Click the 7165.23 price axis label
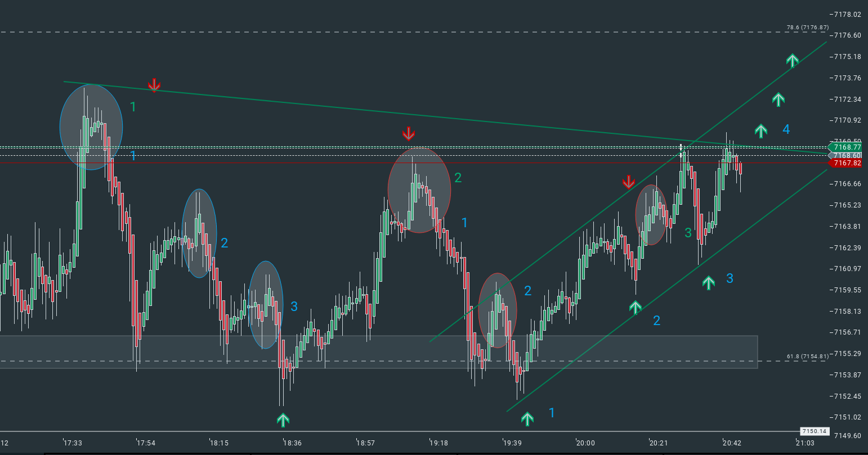 [849, 205]
